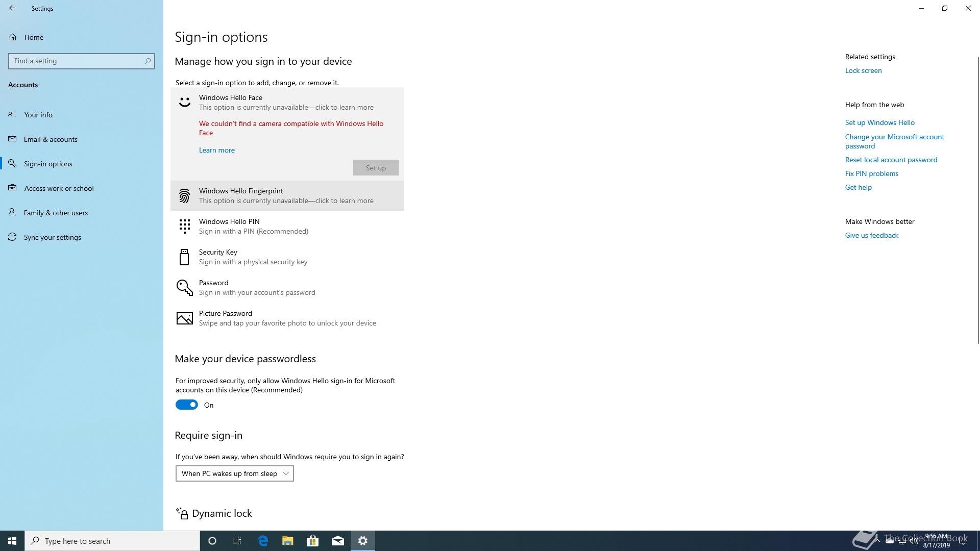Open Set up Windows Hello help link
Image resolution: width=980 pixels, height=551 pixels.
click(x=880, y=122)
